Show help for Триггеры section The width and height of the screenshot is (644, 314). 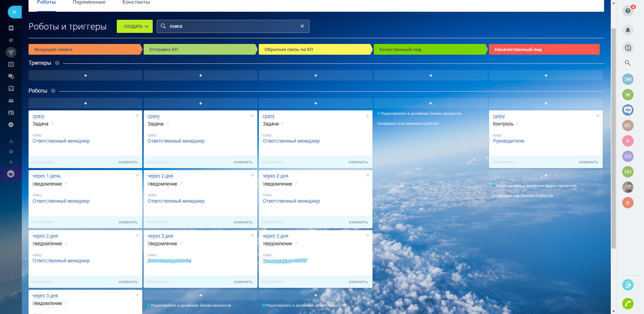57,63
